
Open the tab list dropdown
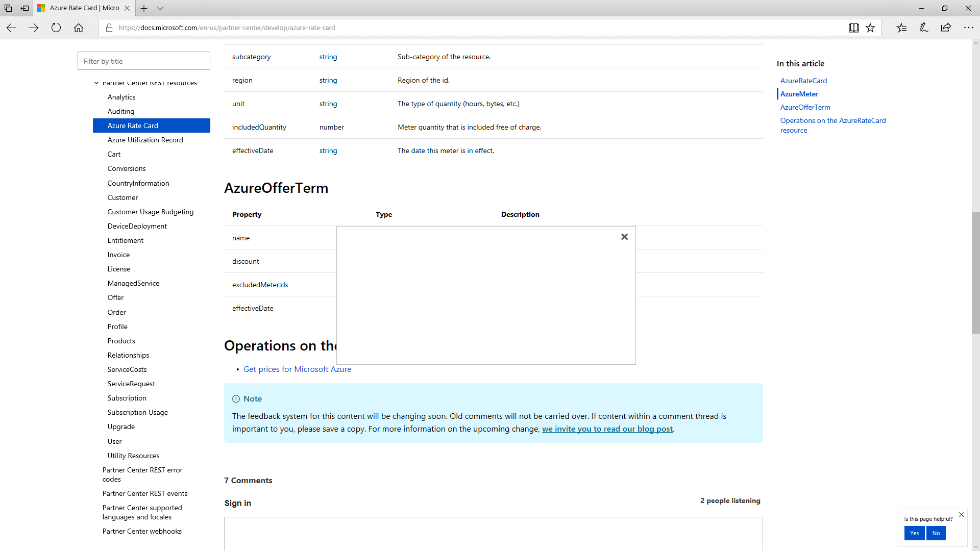(x=160, y=8)
